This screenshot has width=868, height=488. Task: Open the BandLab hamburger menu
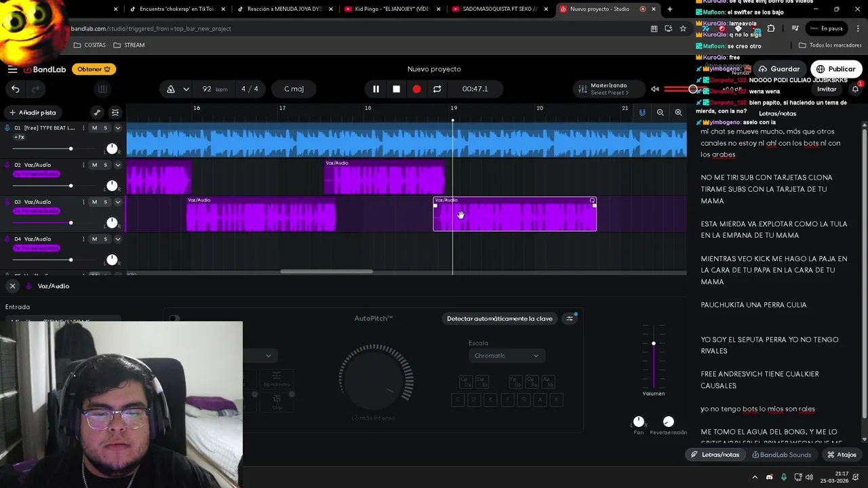pyautogui.click(x=12, y=69)
